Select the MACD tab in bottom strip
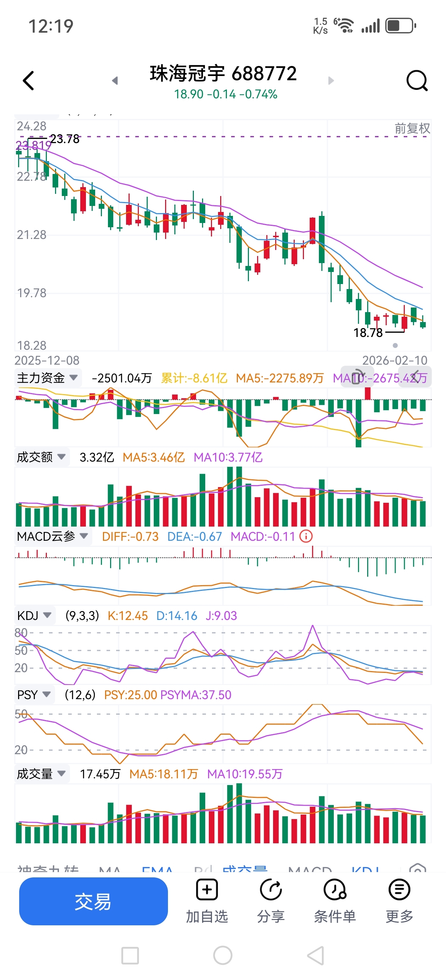 [x=310, y=869]
